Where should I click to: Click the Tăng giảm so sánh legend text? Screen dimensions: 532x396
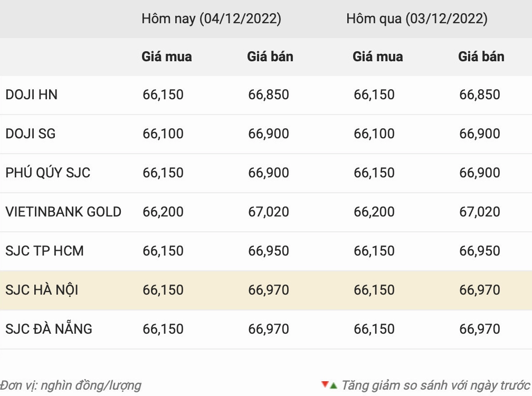(x=435, y=386)
